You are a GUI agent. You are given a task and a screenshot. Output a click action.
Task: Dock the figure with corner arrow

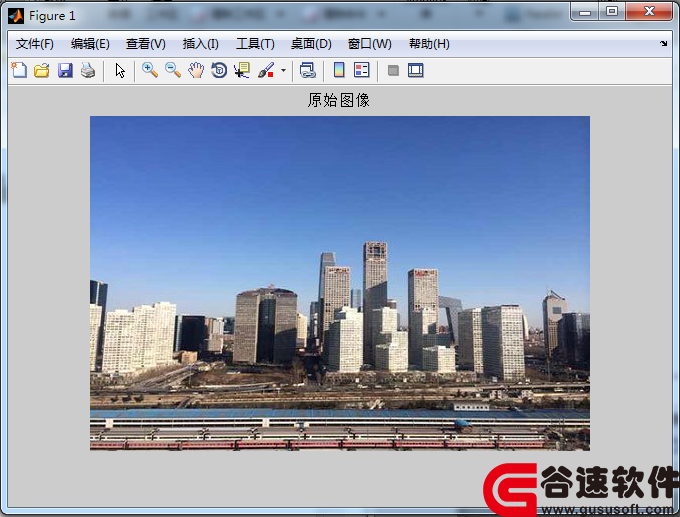664,43
